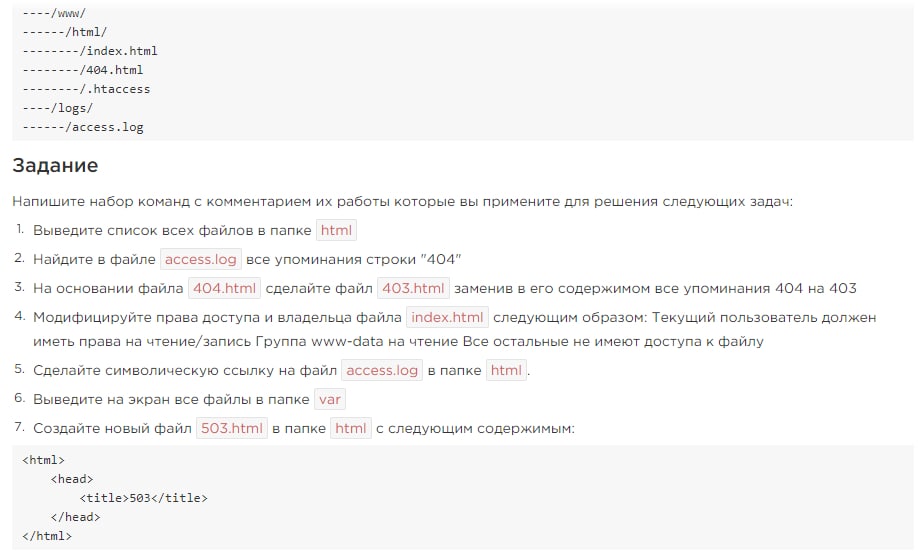Click the text 'все упоминания строки "404"'
Viewport: 918px width, 555px height.
pos(354,259)
